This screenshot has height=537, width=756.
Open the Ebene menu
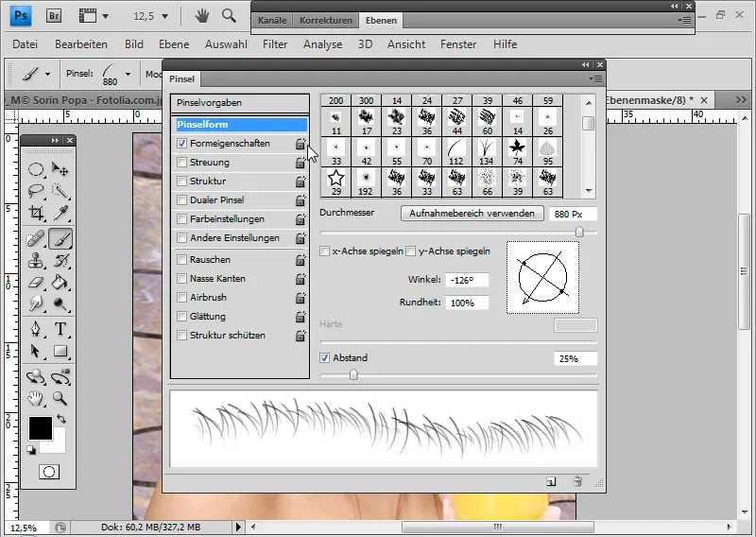[x=174, y=43]
